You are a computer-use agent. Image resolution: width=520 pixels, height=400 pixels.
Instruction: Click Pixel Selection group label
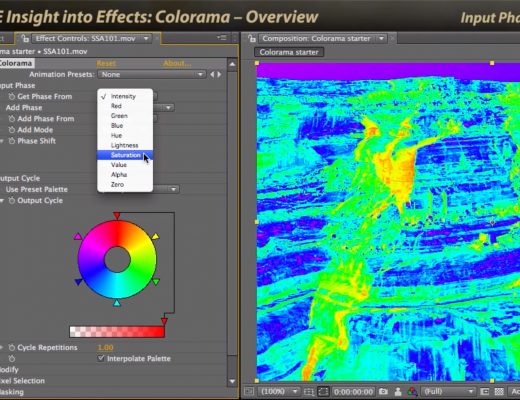[22, 381]
